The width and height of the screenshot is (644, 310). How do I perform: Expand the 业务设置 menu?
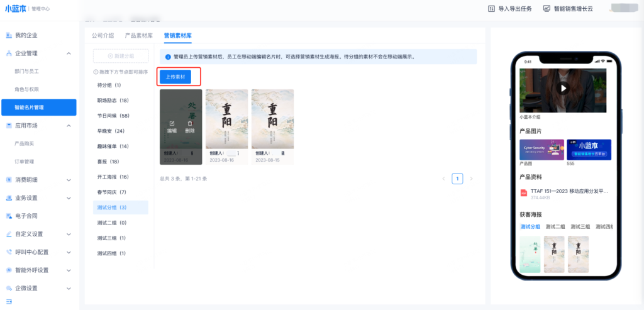pyautogui.click(x=68, y=198)
